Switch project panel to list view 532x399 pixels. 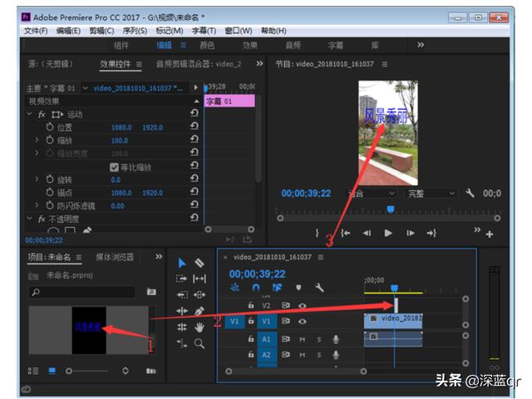[33, 371]
